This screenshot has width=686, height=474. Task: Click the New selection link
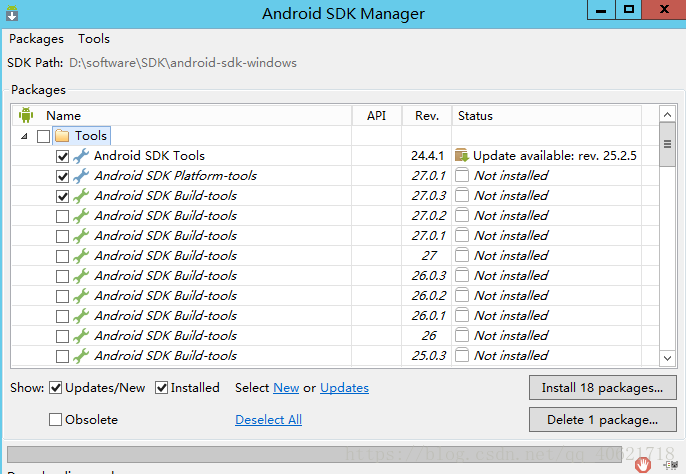coord(286,388)
